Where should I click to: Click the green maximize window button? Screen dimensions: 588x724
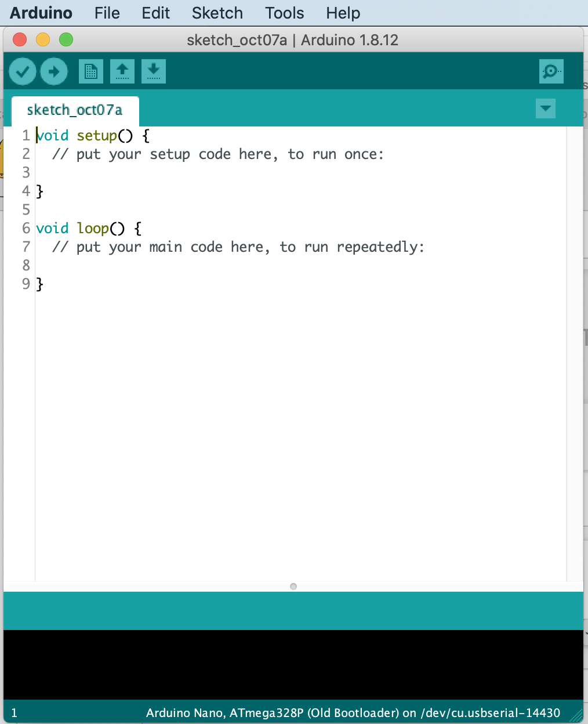66,39
